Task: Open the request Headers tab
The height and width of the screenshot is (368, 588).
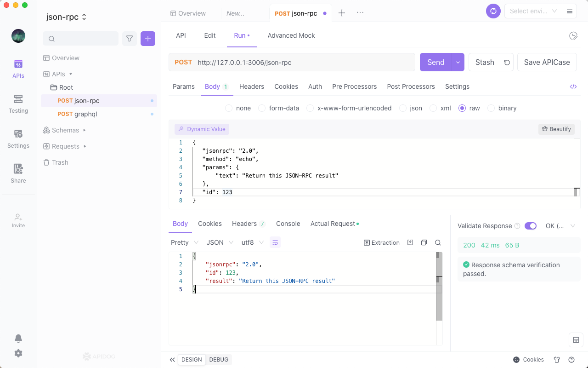Action: tap(252, 86)
